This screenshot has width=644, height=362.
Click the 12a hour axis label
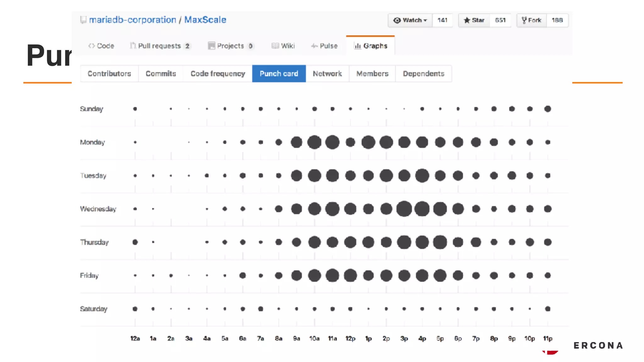click(x=135, y=338)
